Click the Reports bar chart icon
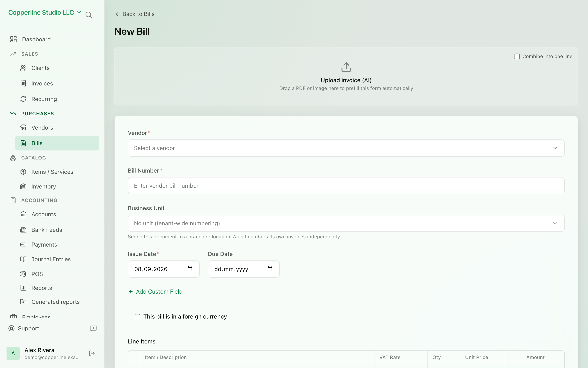The image size is (588, 368). pyautogui.click(x=23, y=288)
